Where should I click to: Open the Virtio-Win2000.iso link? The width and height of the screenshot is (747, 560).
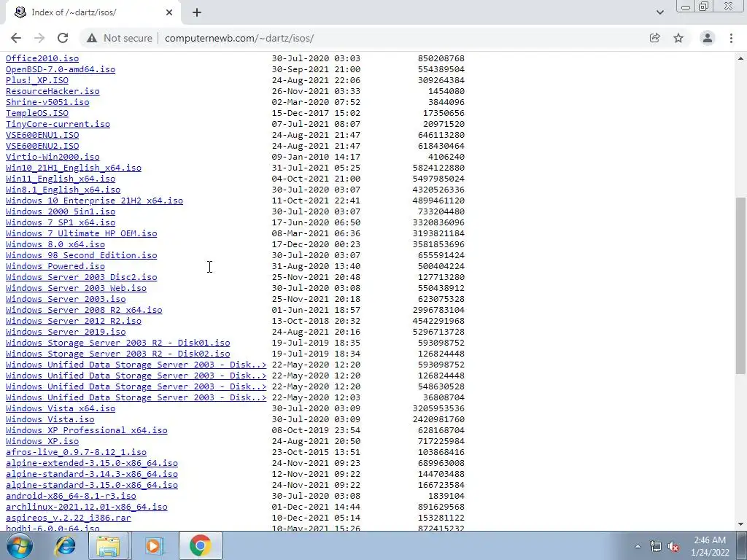pyautogui.click(x=53, y=157)
